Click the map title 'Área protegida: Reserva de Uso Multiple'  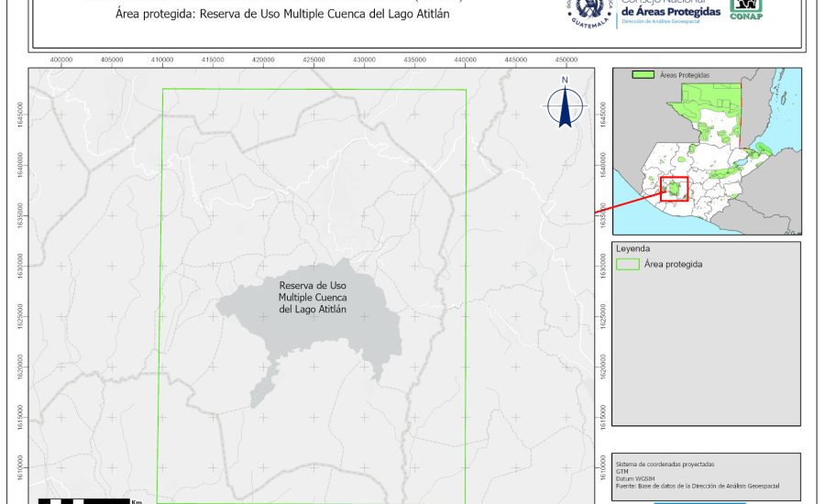click(283, 16)
